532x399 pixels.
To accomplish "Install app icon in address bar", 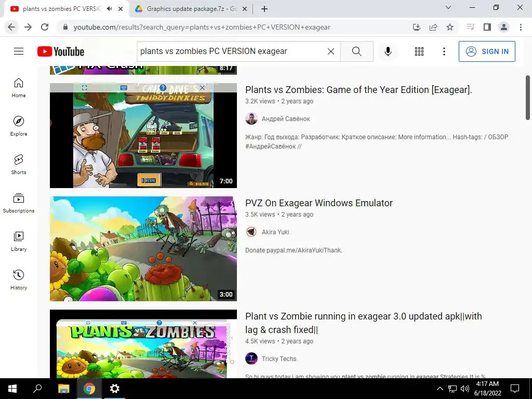I will [x=417, y=27].
